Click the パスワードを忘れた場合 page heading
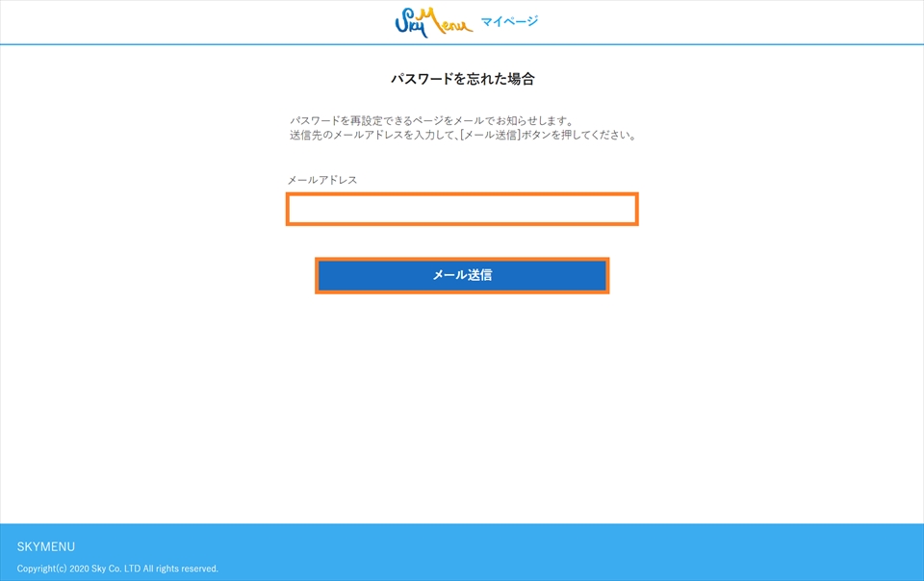Viewport: 924px width, 581px height. [x=462, y=79]
